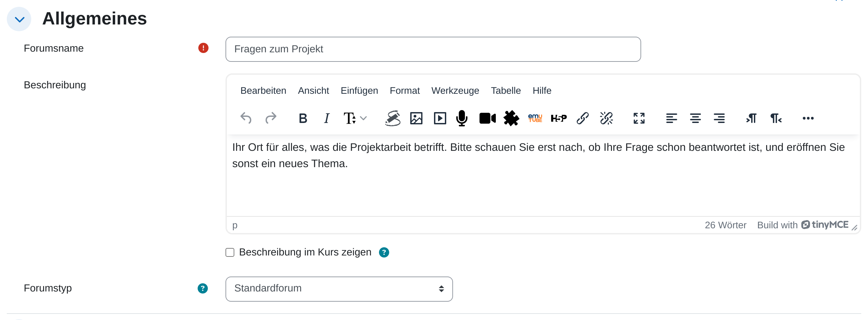The height and width of the screenshot is (320, 868).
Task: Show more toolbar options
Action: [x=808, y=118]
